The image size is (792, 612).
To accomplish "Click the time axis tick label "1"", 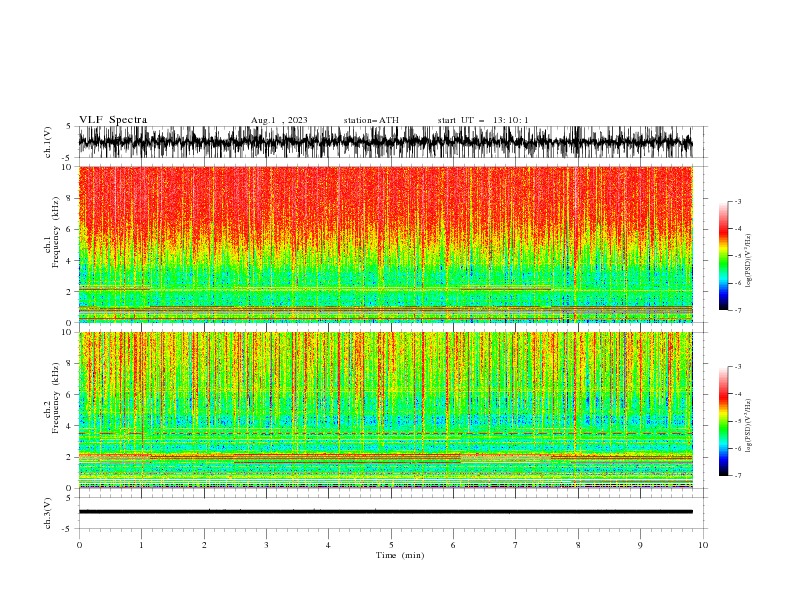I will click(141, 545).
